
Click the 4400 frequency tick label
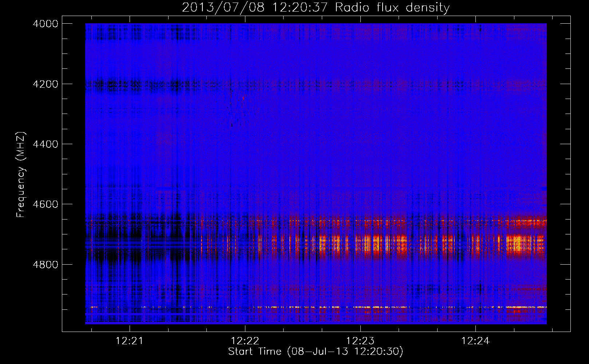[46, 144]
